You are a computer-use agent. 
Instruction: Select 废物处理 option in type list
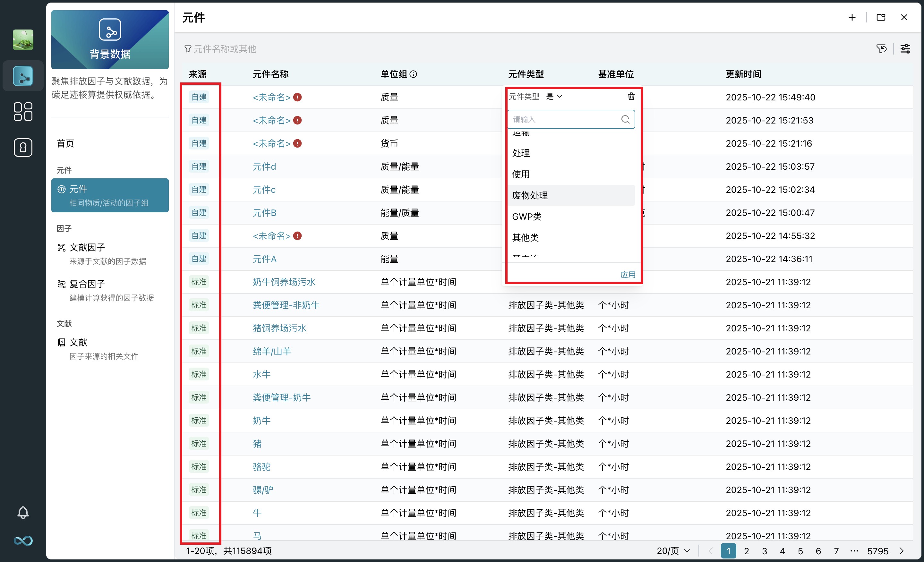click(530, 195)
